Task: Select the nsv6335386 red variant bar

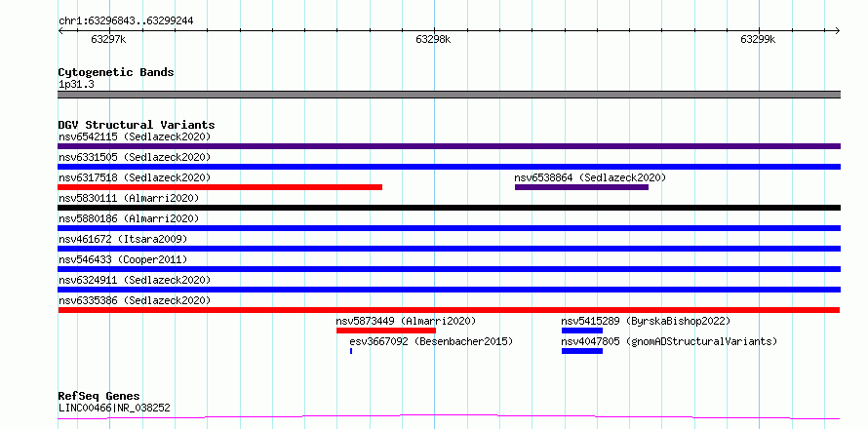Action: pyautogui.click(x=449, y=310)
